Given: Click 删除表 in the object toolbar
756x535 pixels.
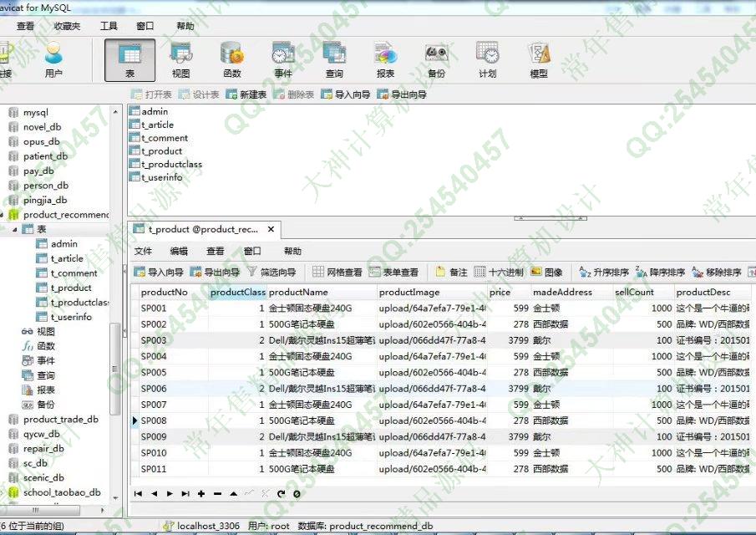Looking at the screenshot, I should [293, 94].
